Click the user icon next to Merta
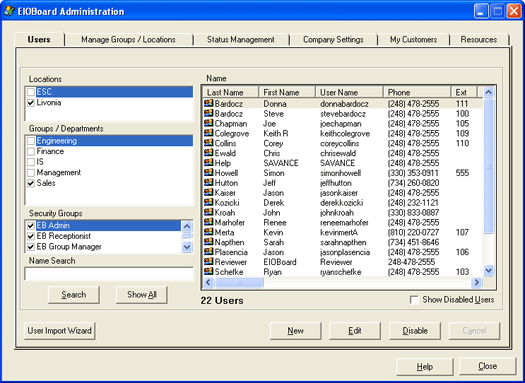This screenshot has height=383, width=525. [x=209, y=232]
